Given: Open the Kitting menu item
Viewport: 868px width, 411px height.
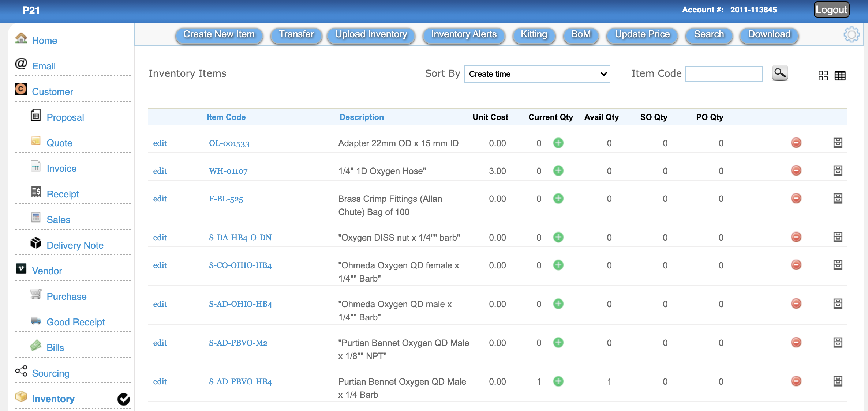Looking at the screenshot, I should [x=534, y=34].
